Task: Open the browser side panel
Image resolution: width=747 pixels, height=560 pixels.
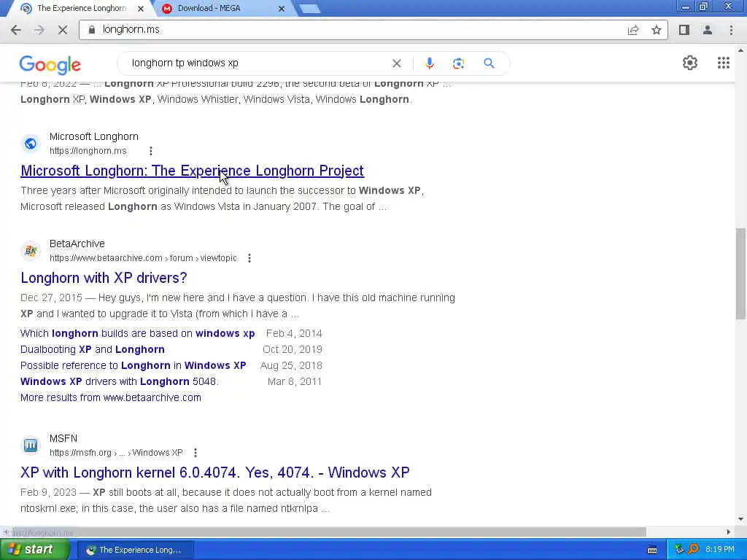Action: 684,30
